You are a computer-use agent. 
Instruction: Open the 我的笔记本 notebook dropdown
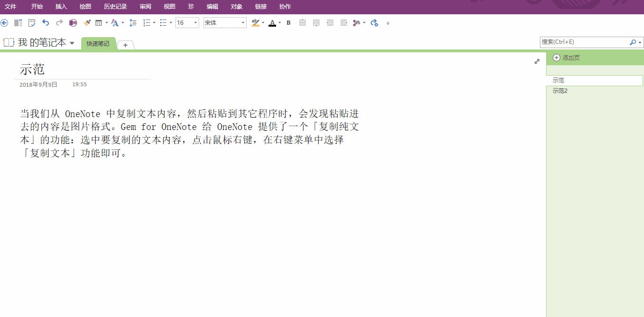click(x=72, y=42)
